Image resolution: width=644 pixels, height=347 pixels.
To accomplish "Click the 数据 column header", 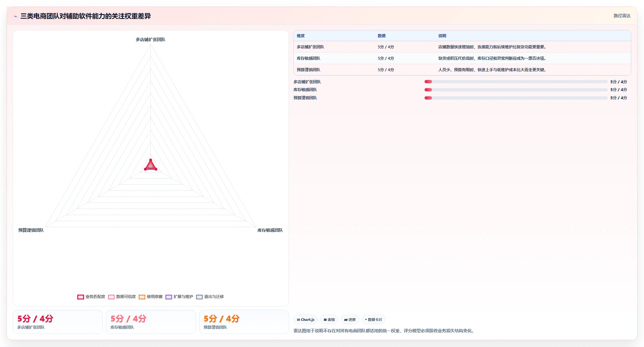I will click(382, 36).
